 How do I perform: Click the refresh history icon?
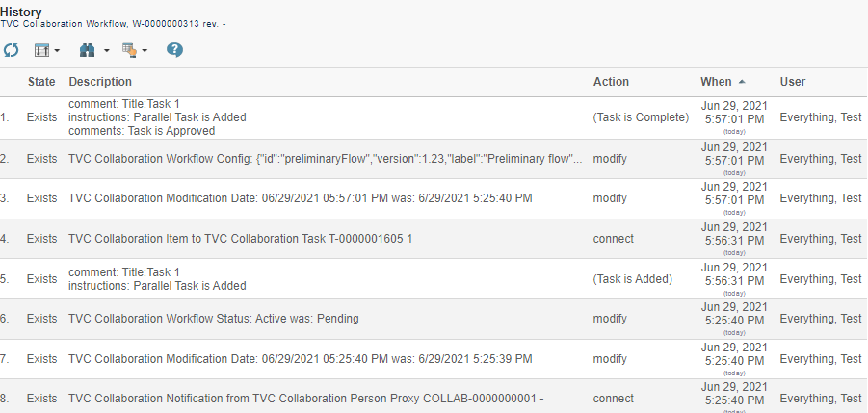[11, 49]
